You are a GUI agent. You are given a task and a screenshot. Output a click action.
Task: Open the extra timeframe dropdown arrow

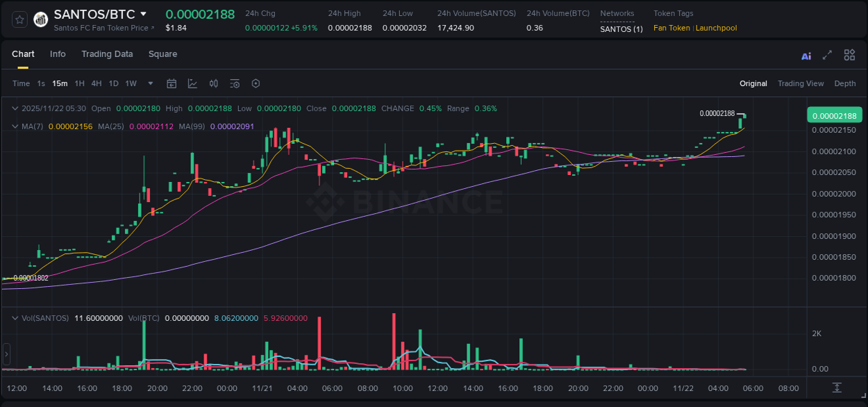click(149, 83)
